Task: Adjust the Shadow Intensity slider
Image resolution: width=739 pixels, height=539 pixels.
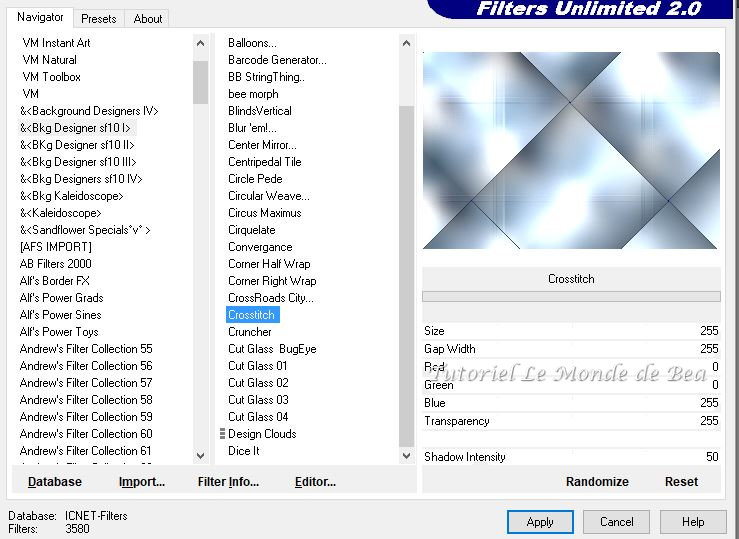Action: point(571,457)
